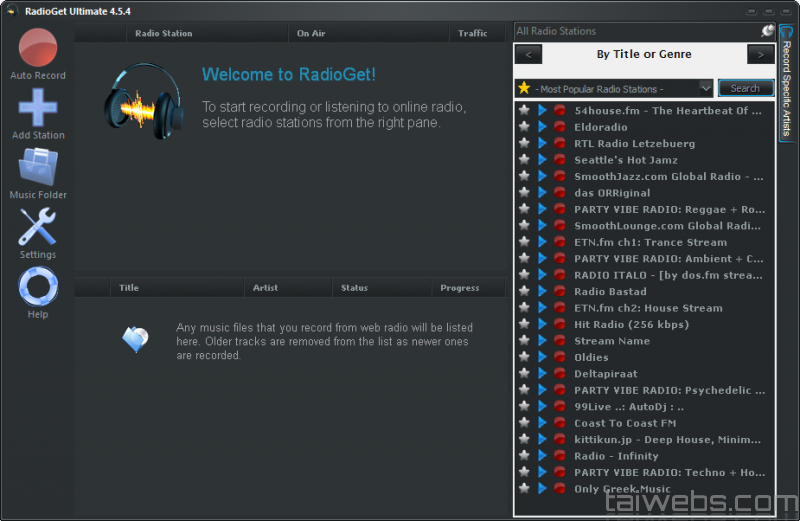Click the Search button

pyautogui.click(x=745, y=88)
